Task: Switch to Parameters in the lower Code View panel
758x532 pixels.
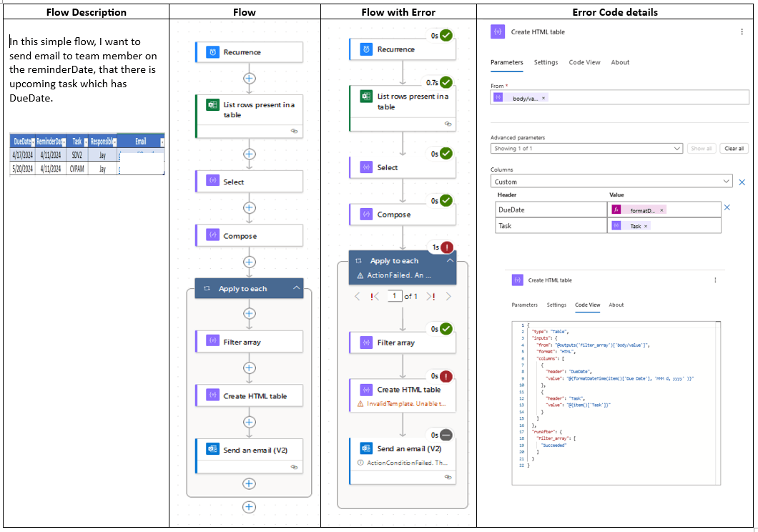Action: (524, 305)
